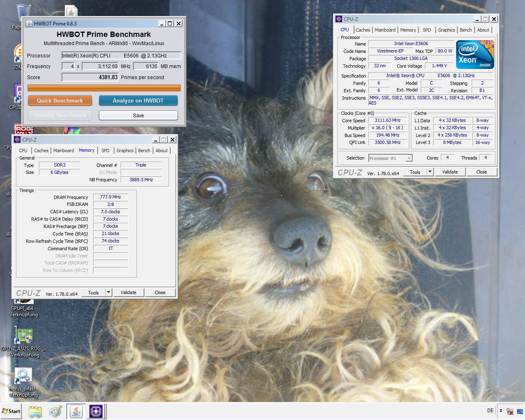The height and width of the screenshot is (420, 525).
Task: Click NB Frequency value 3889.5 MHz
Action: [x=141, y=180]
